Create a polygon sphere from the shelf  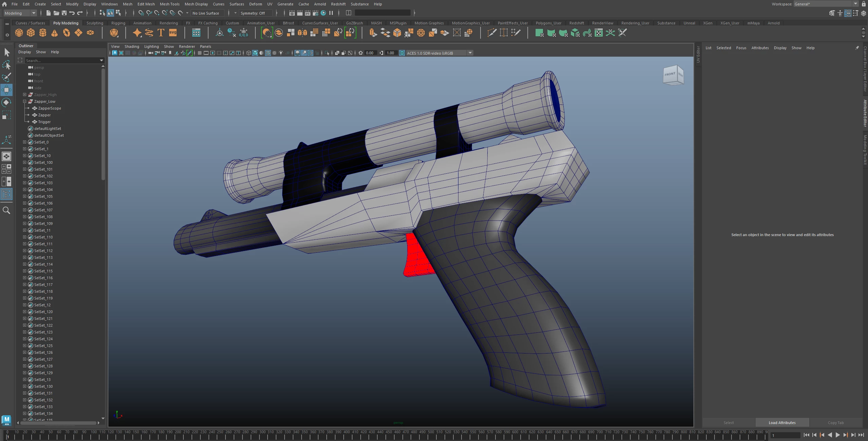click(19, 33)
